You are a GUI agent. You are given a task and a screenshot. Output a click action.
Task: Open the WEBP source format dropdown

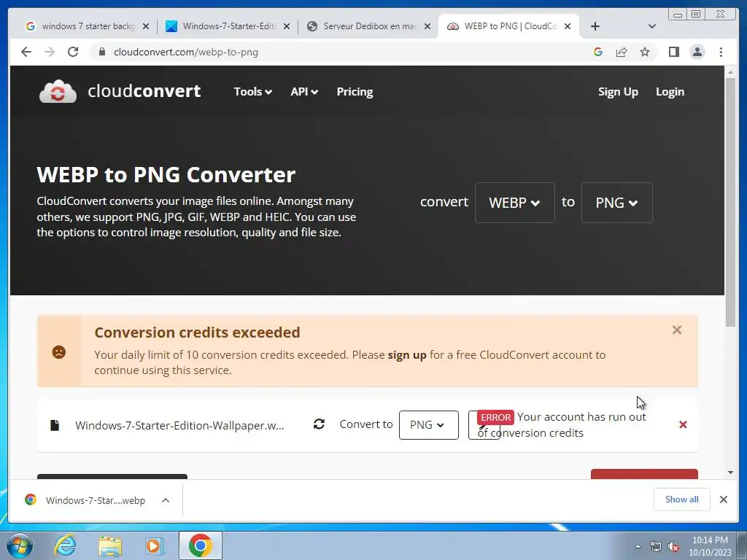click(x=514, y=203)
